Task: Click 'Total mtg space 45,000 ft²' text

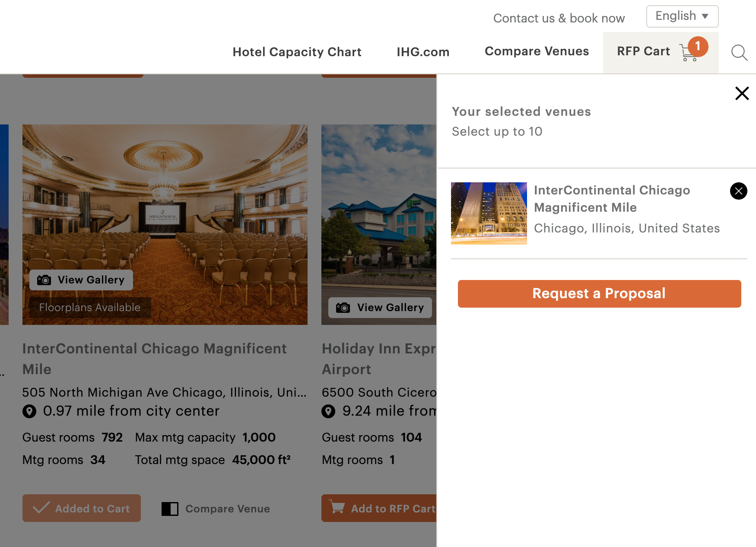Action: 213,460
